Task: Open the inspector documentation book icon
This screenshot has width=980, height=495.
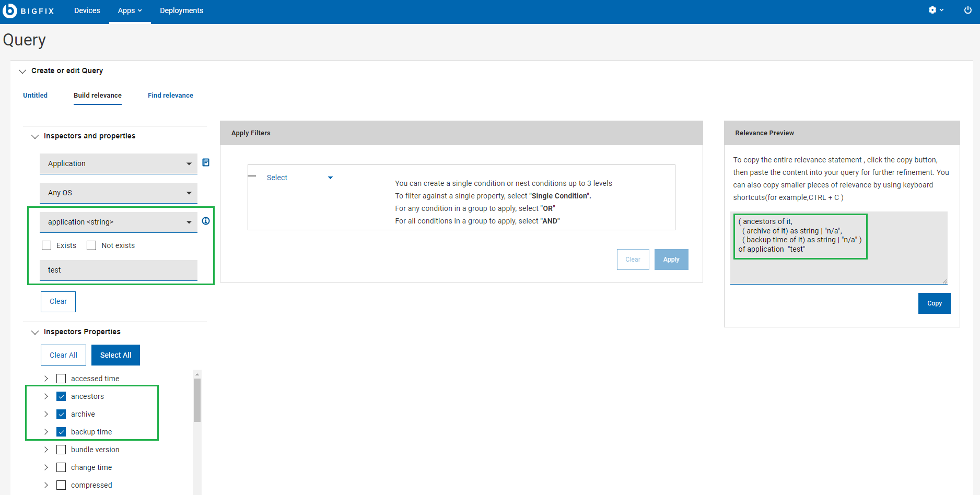Action: tap(206, 163)
